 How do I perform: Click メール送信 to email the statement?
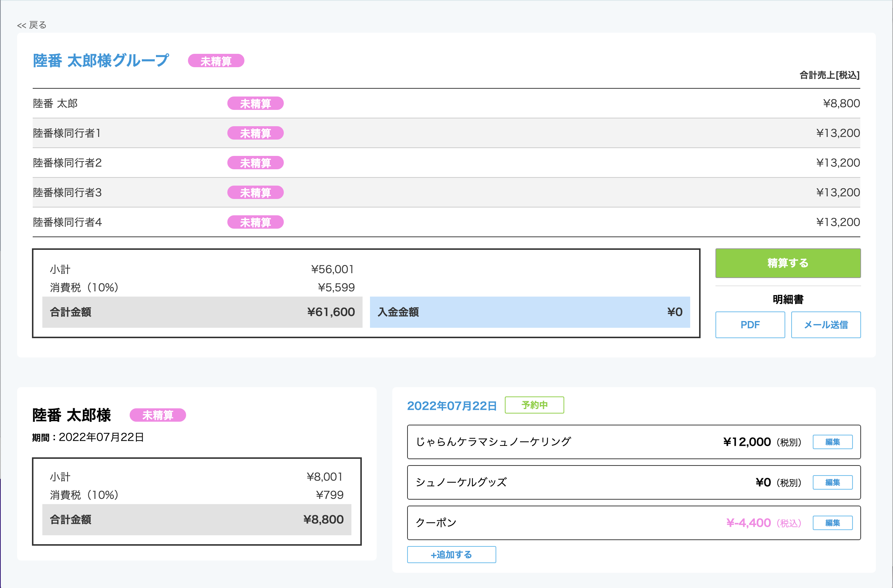[x=826, y=325]
